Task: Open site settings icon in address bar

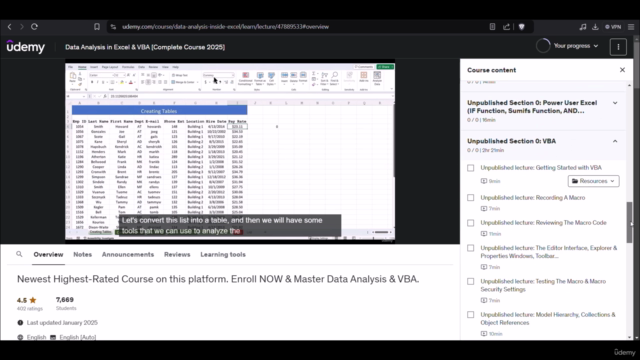Action: click(113, 27)
